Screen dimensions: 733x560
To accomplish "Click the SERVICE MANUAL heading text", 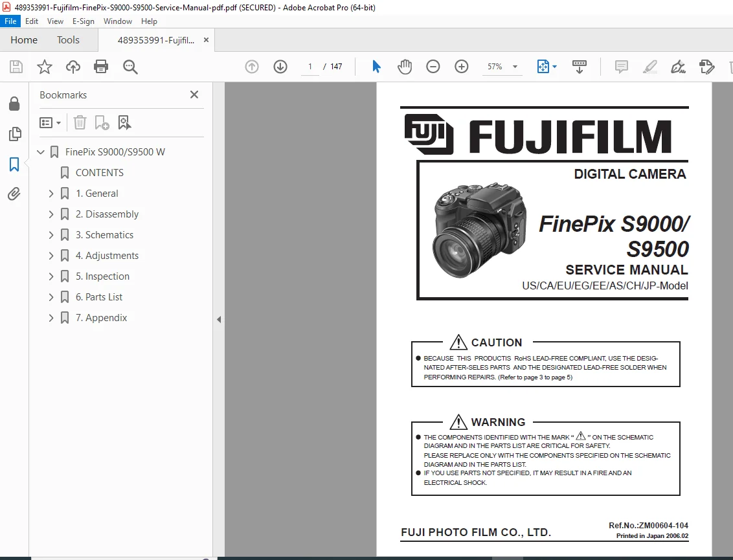I will point(626,270).
